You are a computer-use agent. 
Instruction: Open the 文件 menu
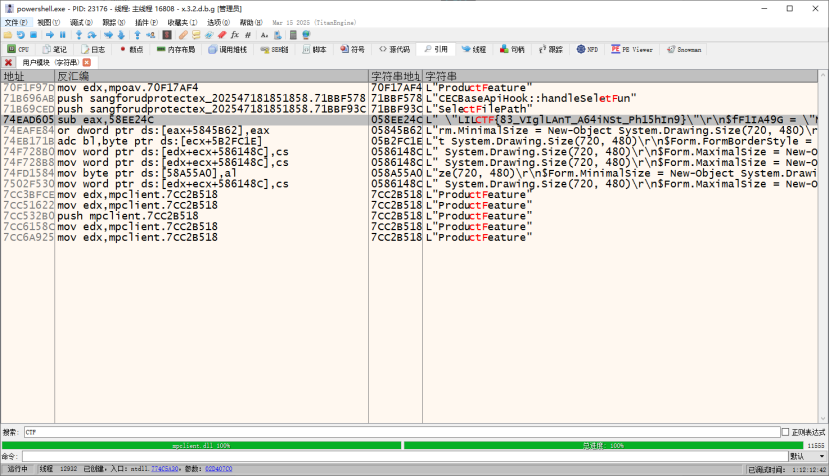(11, 21)
